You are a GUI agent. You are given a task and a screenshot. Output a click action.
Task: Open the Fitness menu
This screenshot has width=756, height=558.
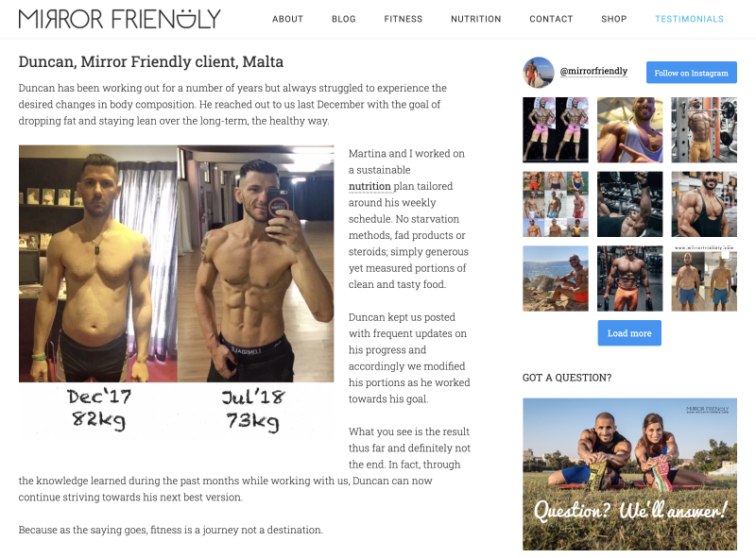(404, 19)
